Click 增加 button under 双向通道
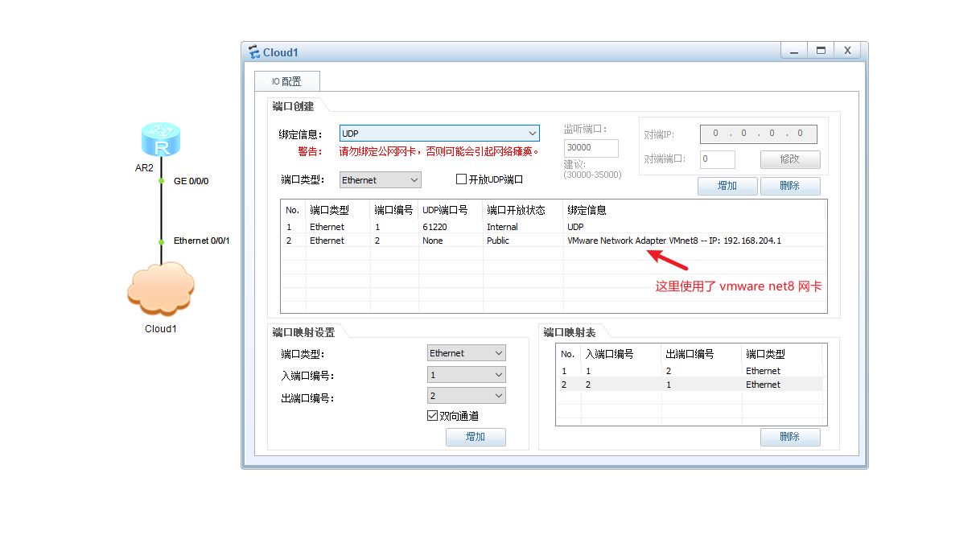Screen dimensions: 980x539 coord(476,437)
